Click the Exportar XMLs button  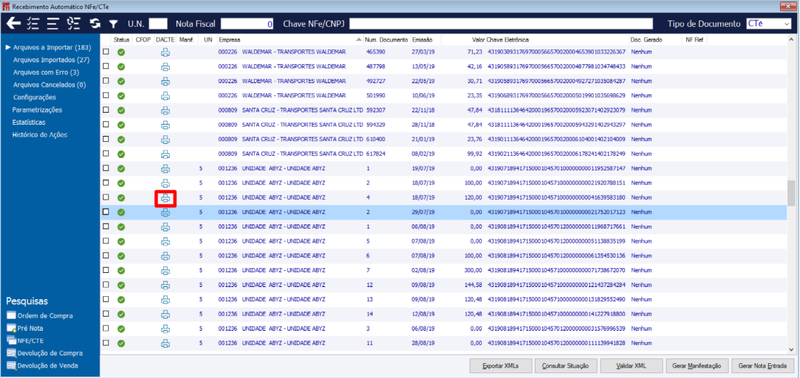(x=501, y=366)
